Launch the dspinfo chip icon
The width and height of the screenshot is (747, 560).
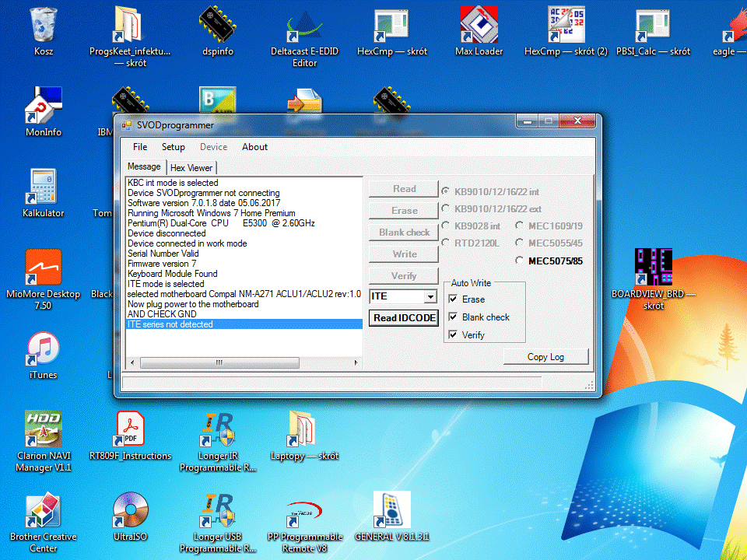click(218, 24)
